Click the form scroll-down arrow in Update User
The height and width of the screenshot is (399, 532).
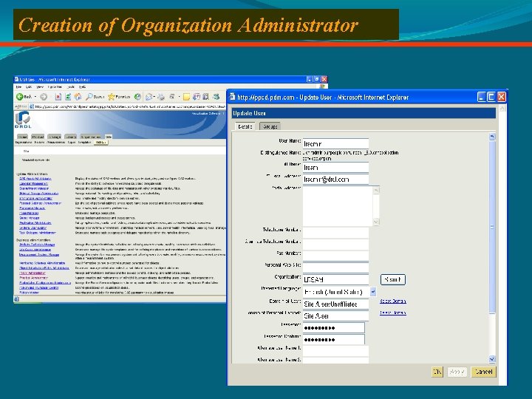click(x=492, y=359)
